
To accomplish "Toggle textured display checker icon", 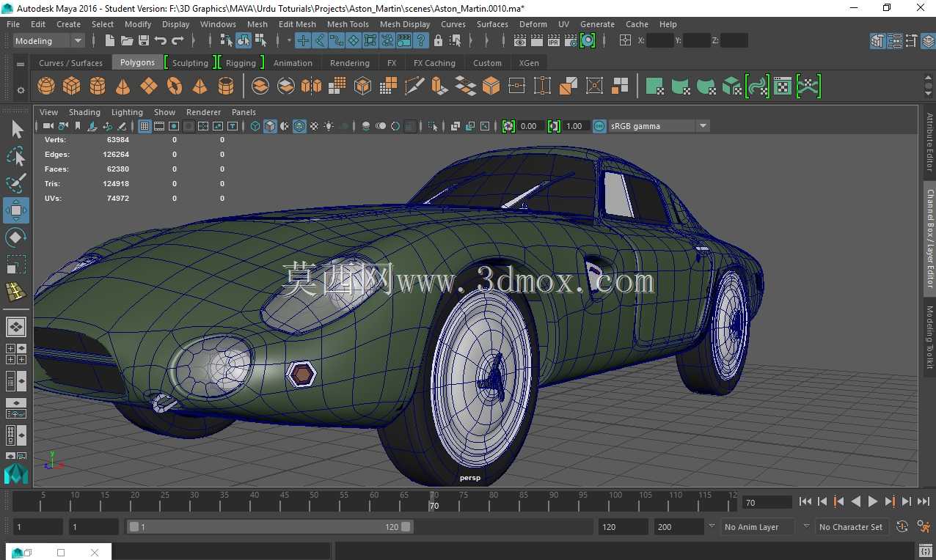I will coord(314,126).
